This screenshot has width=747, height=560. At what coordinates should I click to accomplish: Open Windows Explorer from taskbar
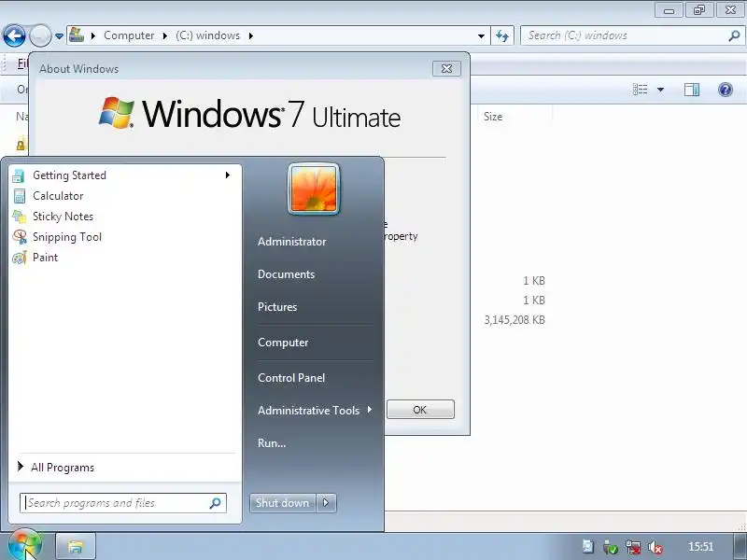coord(76,546)
